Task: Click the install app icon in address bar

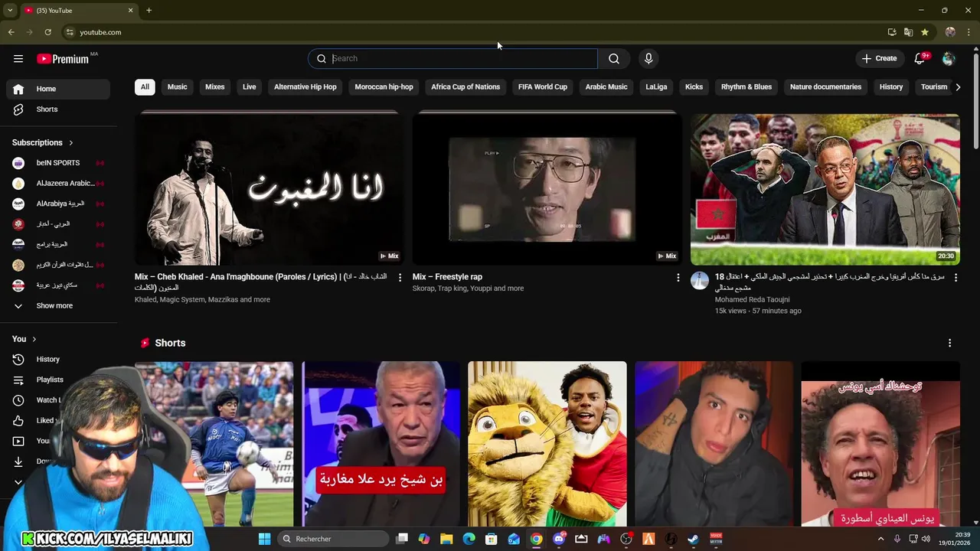Action: 892,32
